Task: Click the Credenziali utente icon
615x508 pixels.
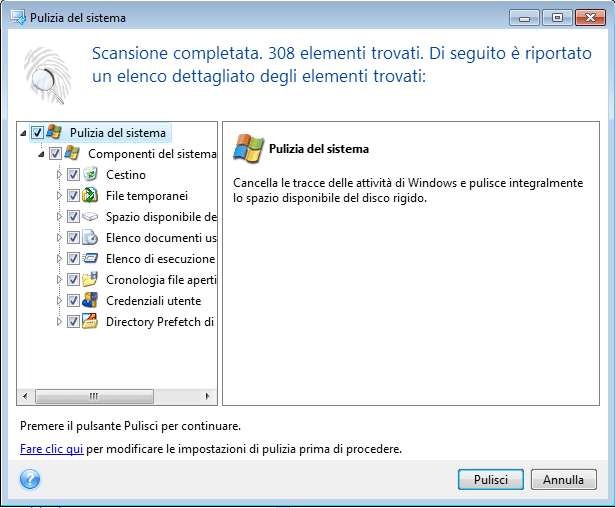Action: click(x=90, y=301)
